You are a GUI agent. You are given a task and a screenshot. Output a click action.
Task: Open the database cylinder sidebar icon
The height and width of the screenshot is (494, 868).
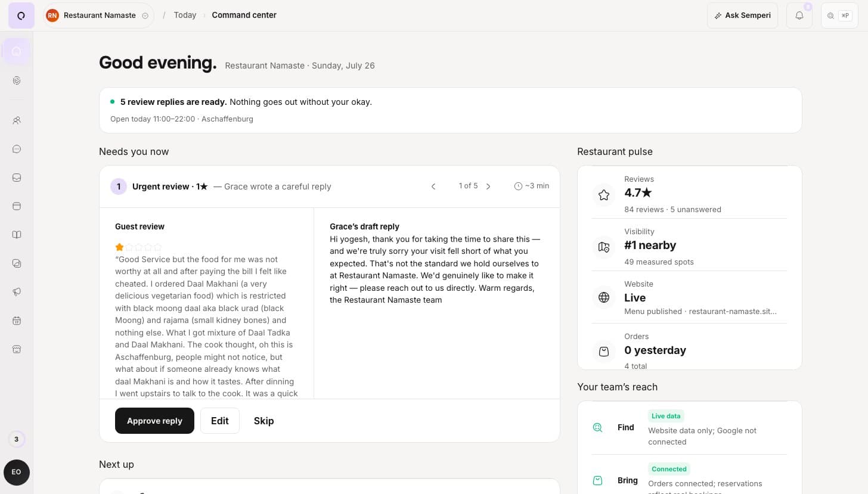(17, 206)
